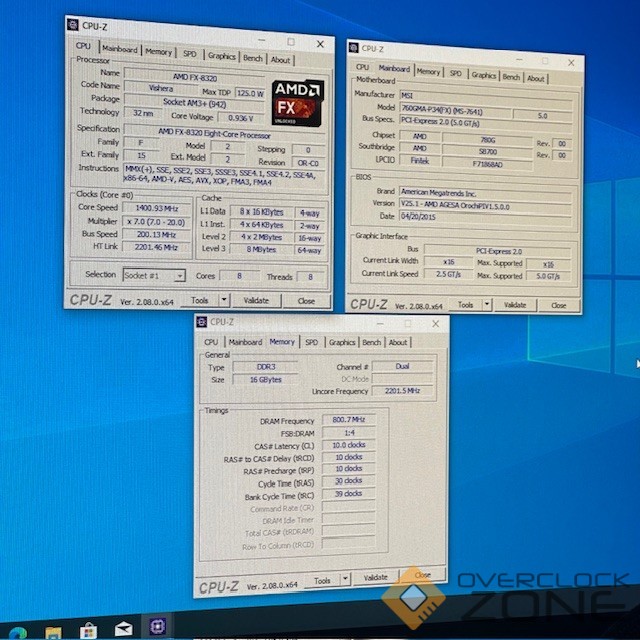Click the AMD FX processor logo

(x=298, y=102)
